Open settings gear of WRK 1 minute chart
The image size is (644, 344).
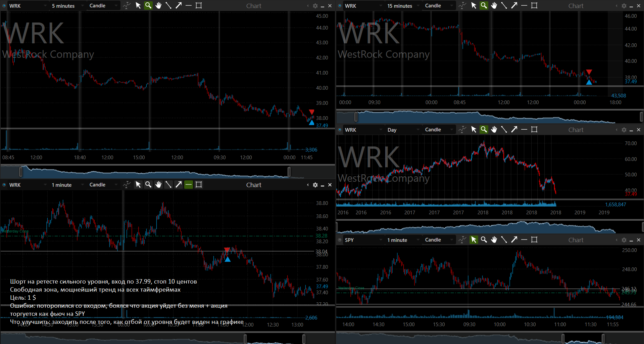point(315,185)
